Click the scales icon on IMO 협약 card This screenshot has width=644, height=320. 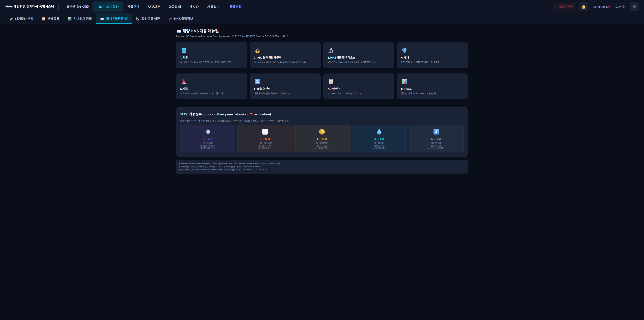(257, 50)
